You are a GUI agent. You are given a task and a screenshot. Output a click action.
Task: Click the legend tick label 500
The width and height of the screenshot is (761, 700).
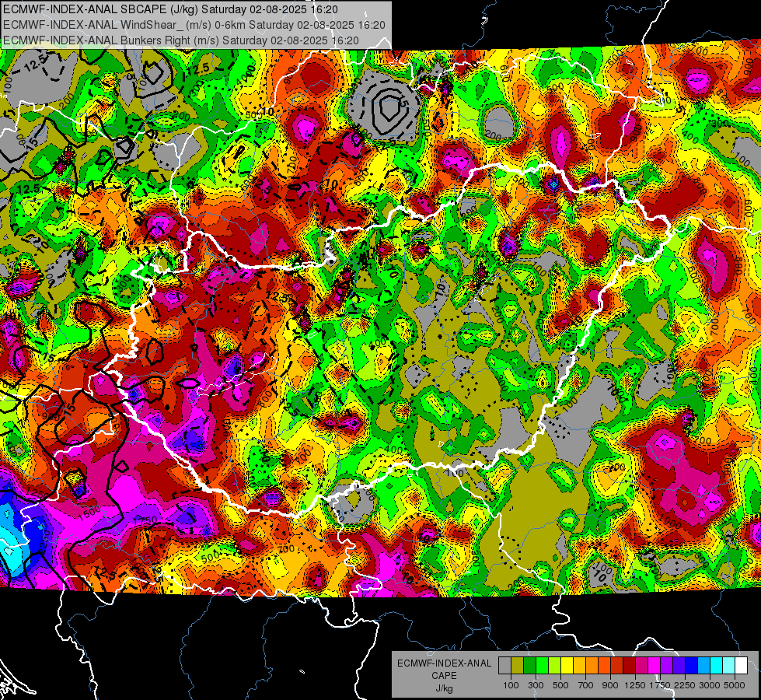(560, 685)
